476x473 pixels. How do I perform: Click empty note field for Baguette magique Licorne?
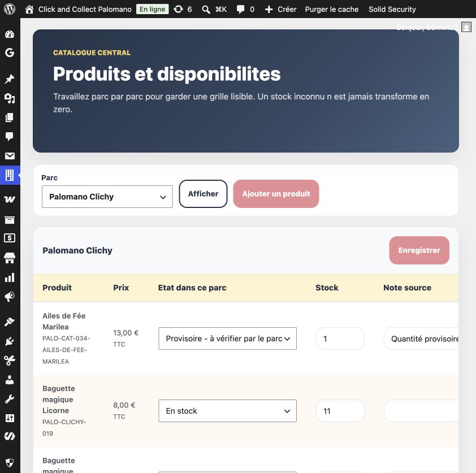pyautogui.click(x=421, y=411)
